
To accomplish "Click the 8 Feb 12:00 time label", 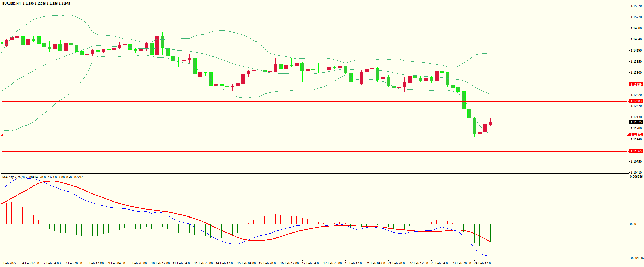I will [95, 263].
